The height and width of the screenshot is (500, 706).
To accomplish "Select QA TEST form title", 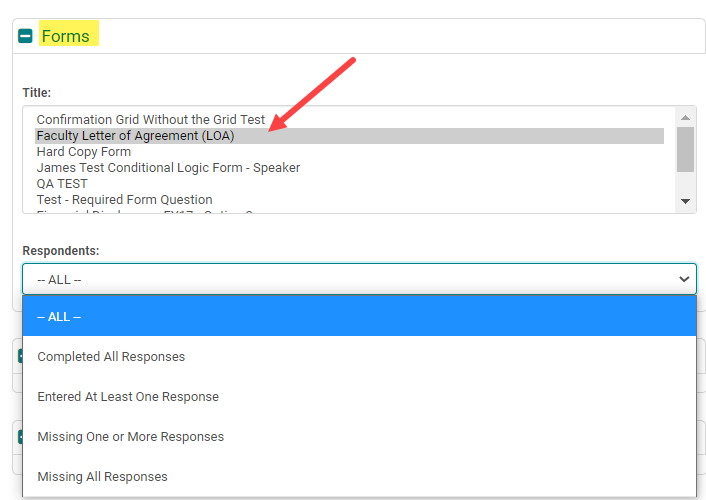I will (62, 184).
